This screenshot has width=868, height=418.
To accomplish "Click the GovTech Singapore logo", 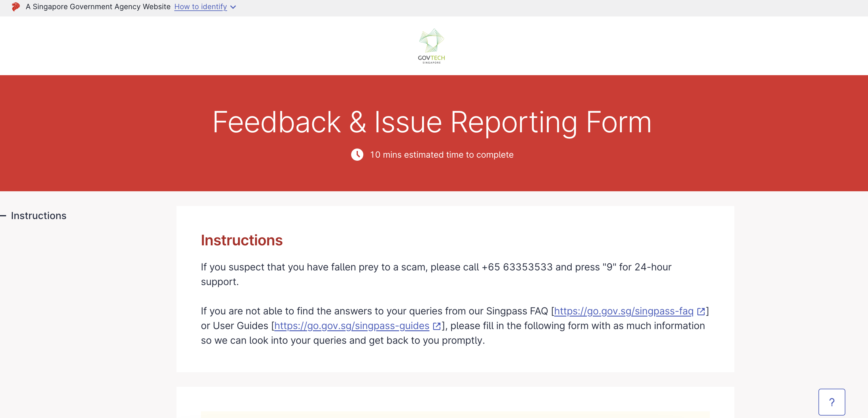I will 431,46.
